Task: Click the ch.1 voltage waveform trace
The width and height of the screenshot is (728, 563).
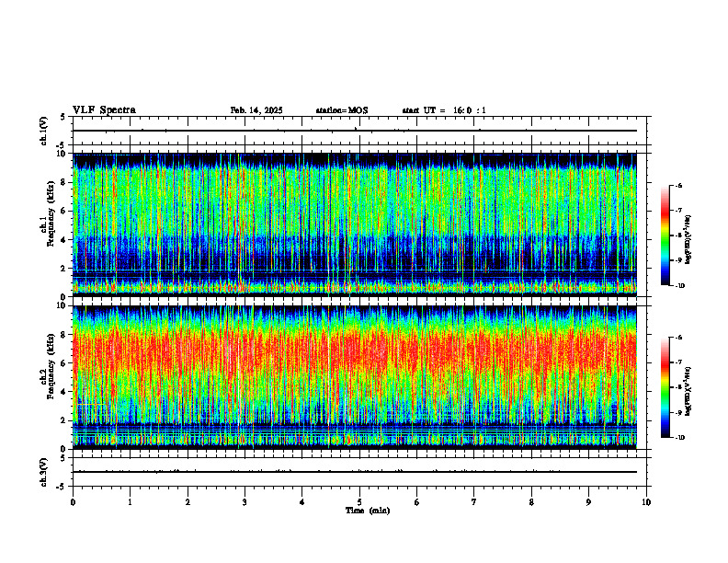Action: [x=355, y=131]
